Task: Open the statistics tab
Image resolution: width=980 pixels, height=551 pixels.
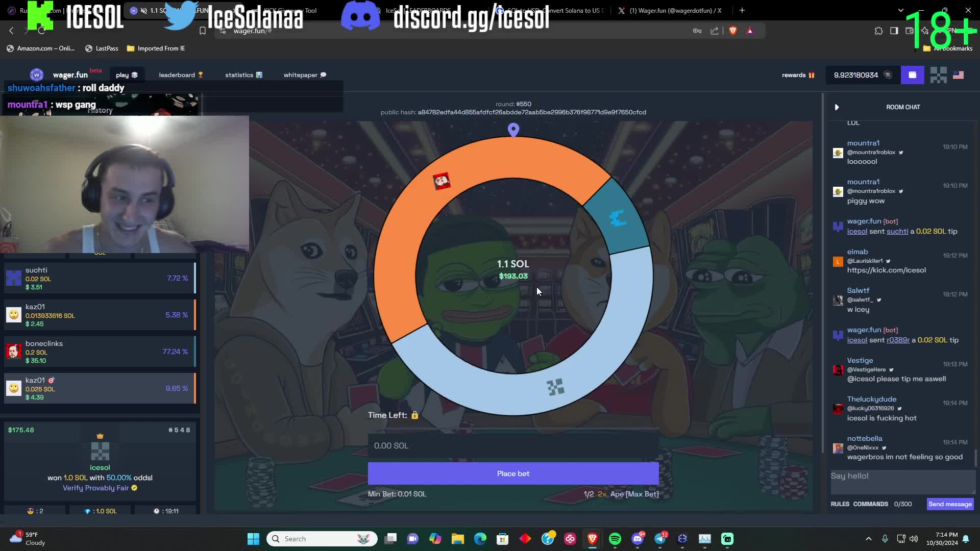Action: pos(243,75)
